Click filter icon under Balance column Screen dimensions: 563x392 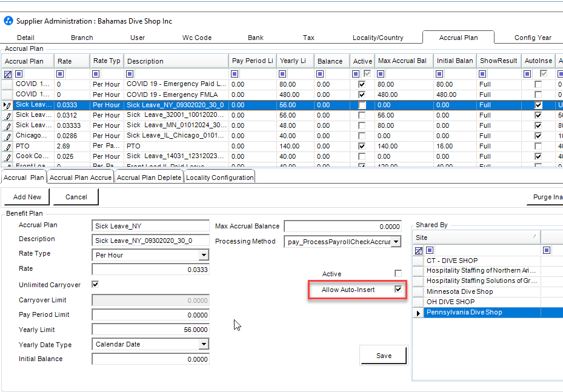click(320, 74)
